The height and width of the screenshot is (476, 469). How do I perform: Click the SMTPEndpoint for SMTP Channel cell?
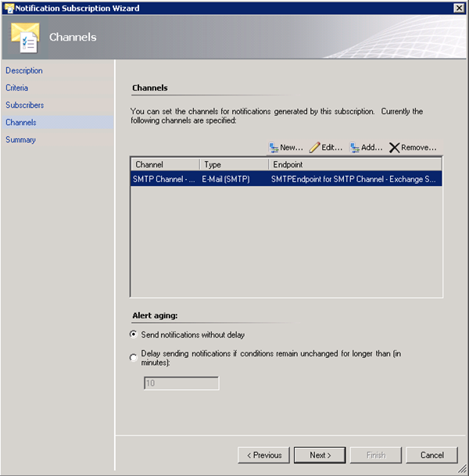(x=353, y=179)
